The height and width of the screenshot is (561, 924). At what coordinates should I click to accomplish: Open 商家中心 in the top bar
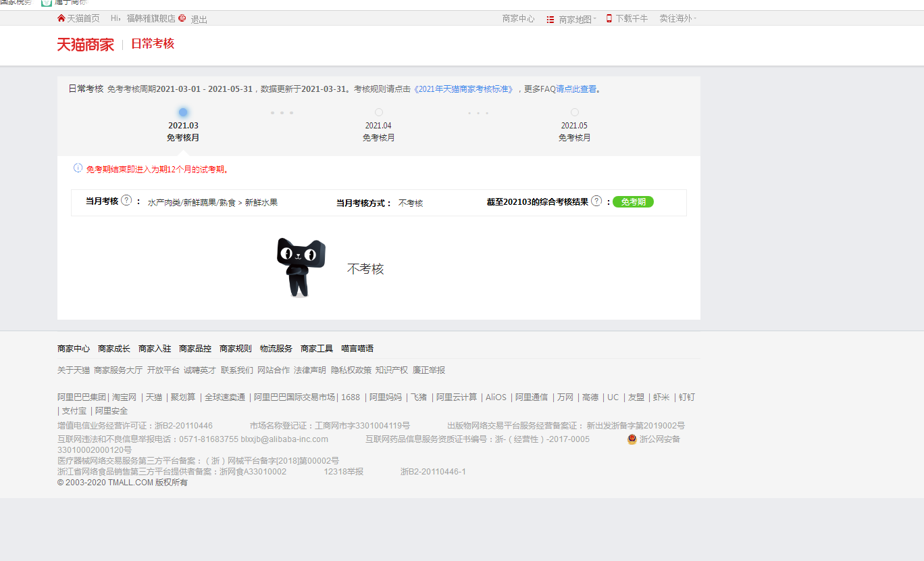pyautogui.click(x=518, y=19)
